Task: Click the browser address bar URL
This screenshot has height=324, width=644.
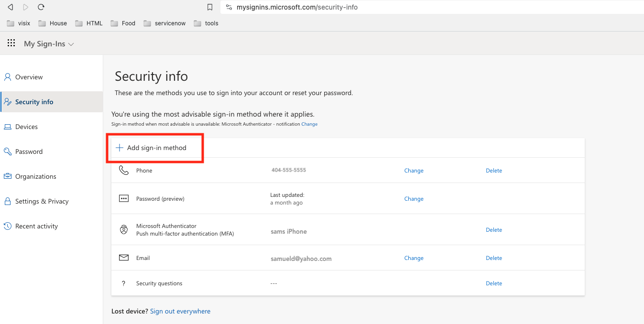Action: click(297, 7)
